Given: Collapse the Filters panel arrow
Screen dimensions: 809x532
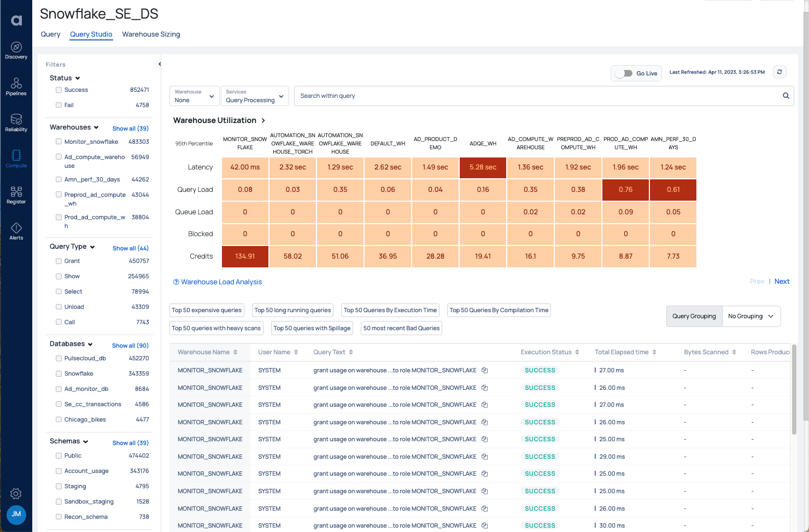Looking at the screenshot, I should 159,64.
